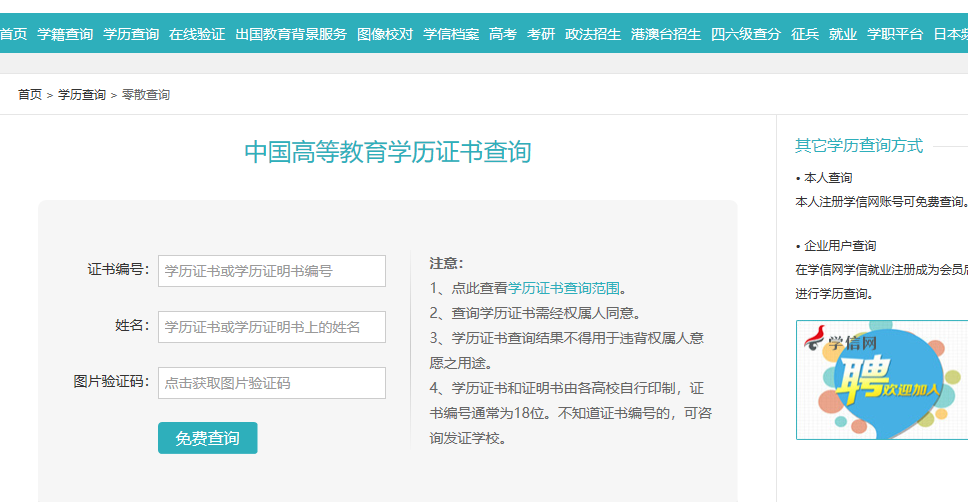Open 出国教育背景服务 from the navigation bar

pos(291,34)
